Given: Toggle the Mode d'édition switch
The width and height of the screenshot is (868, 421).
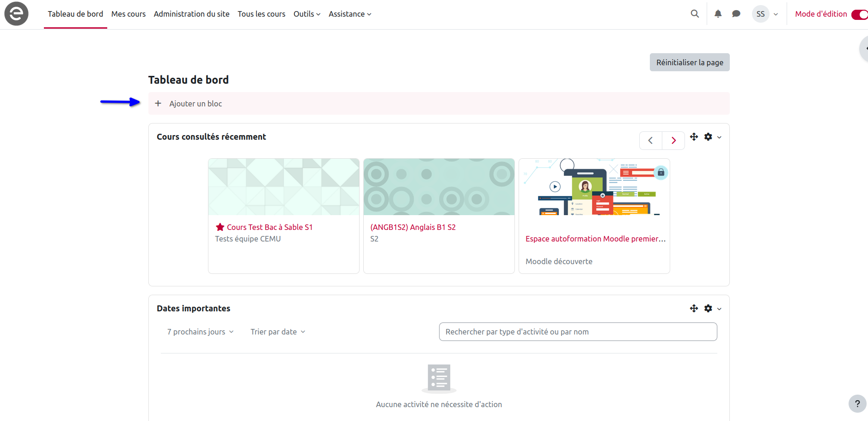Looking at the screenshot, I should point(859,14).
